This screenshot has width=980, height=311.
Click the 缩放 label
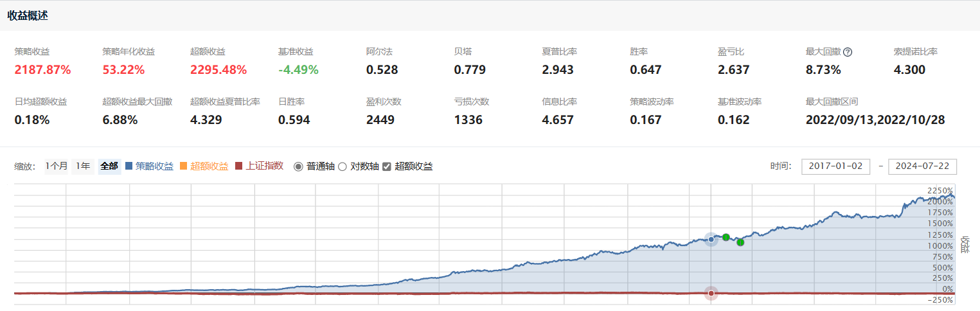click(26, 166)
